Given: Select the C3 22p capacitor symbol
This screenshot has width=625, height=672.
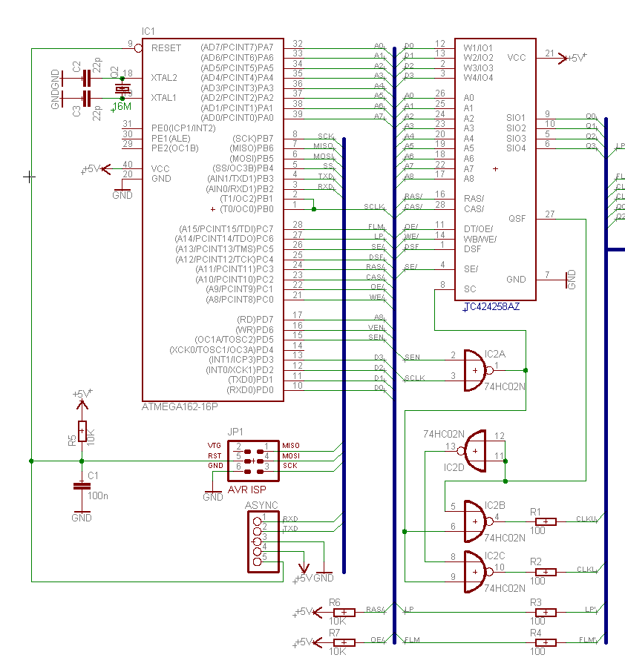Looking at the screenshot, I should 86,99.
